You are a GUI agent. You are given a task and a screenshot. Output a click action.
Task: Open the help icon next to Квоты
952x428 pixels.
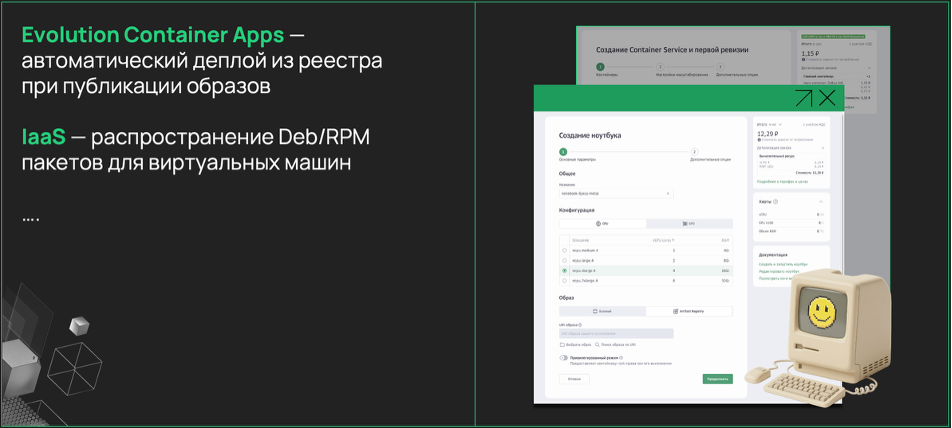[x=775, y=202]
